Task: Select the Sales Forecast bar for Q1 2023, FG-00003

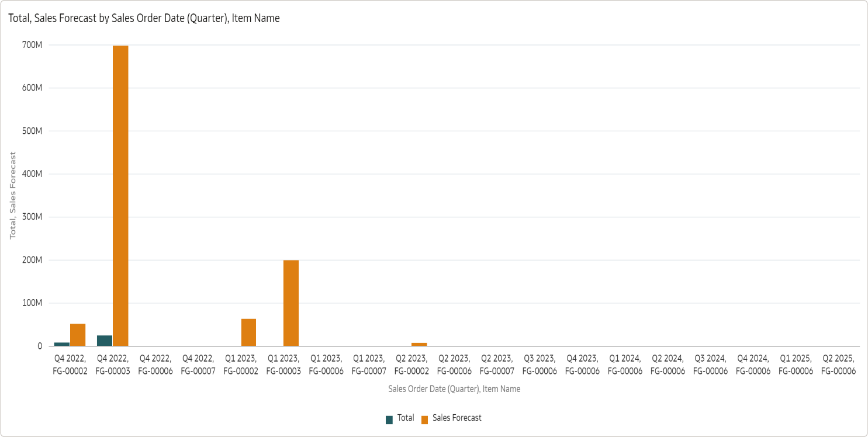Action: tap(291, 303)
